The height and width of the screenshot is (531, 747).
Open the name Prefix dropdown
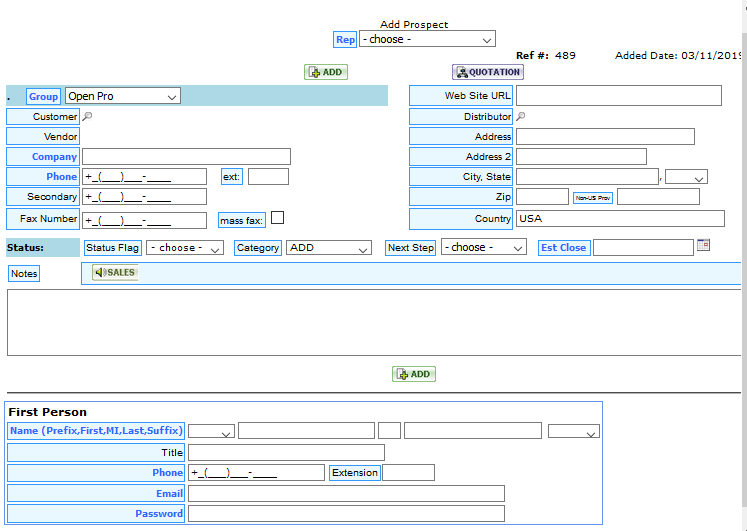click(211, 432)
